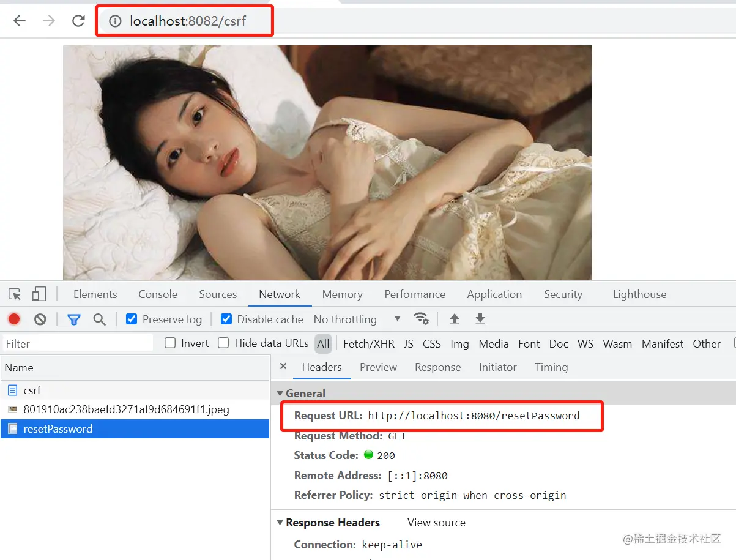Filter requests by Font

tap(529, 344)
